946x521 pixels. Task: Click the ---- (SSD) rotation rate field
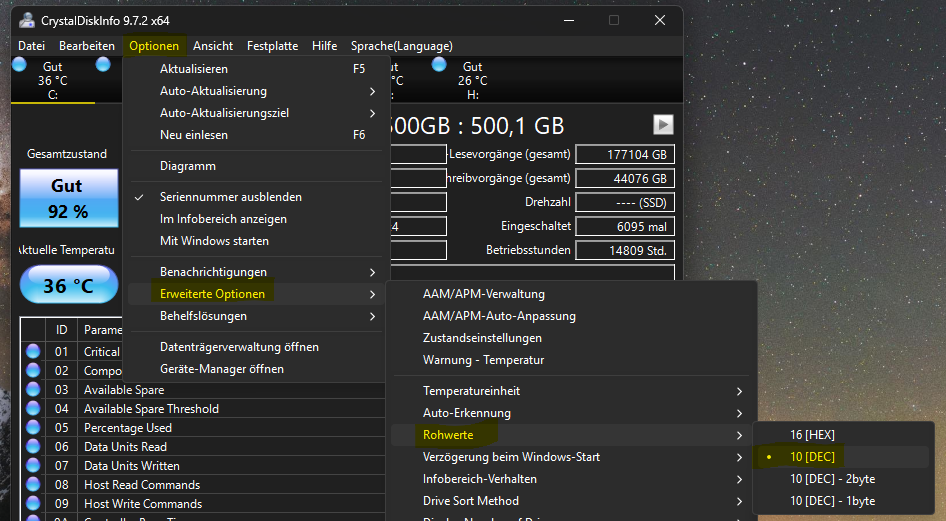click(x=625, y=203)
